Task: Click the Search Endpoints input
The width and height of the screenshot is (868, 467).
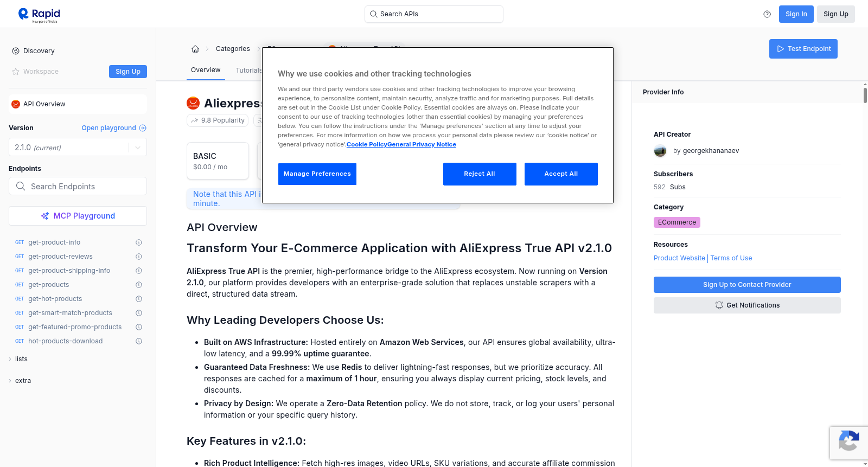Action: (78, 186)
